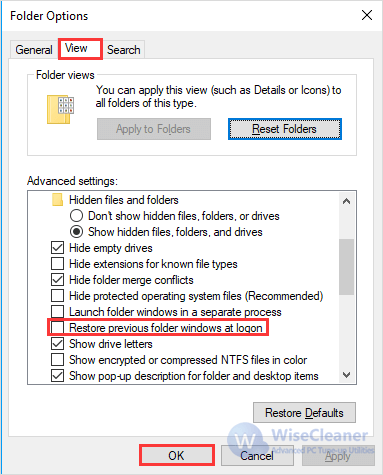
Task: Enable Hide protected operating system files
Action: click(57, 296)
